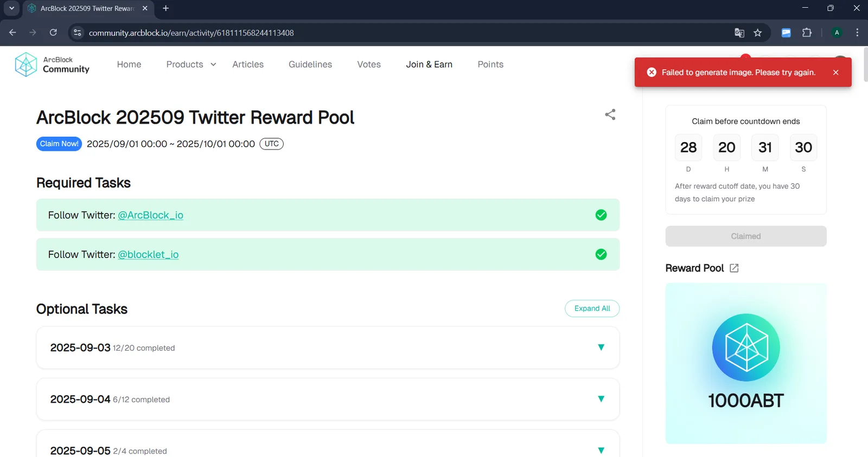Open the tab search dropdown arrow
The height and width of the screenshot is (457, 868).
(x=11, y=8)
